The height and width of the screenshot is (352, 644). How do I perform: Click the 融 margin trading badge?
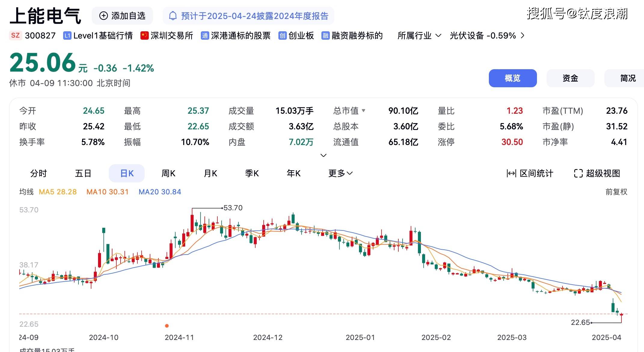[x=325, y=36]
